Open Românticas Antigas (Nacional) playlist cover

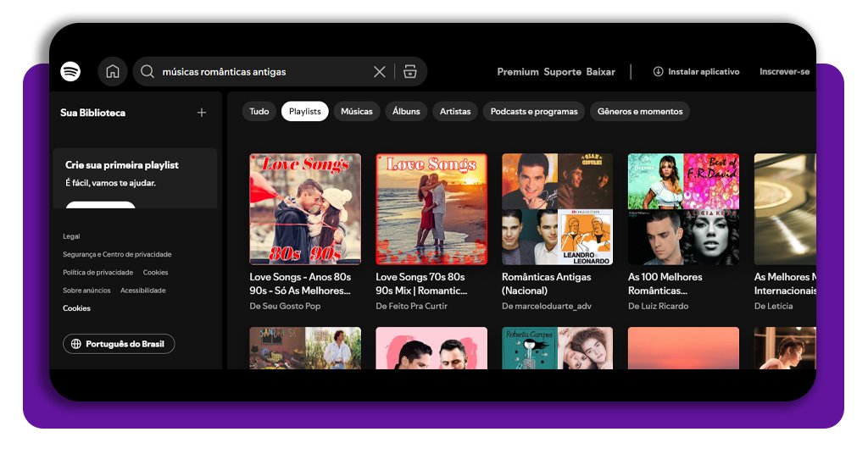(557, 209)
